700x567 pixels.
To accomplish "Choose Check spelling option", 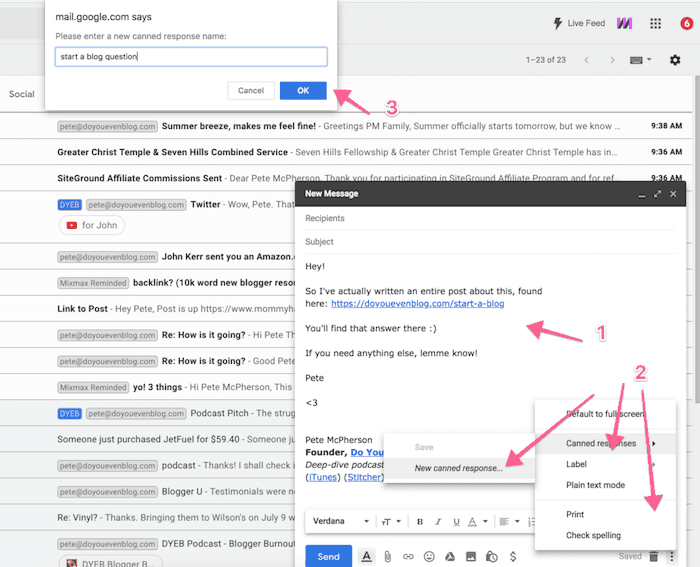I will pyautogui.click(x=605, y=535).
